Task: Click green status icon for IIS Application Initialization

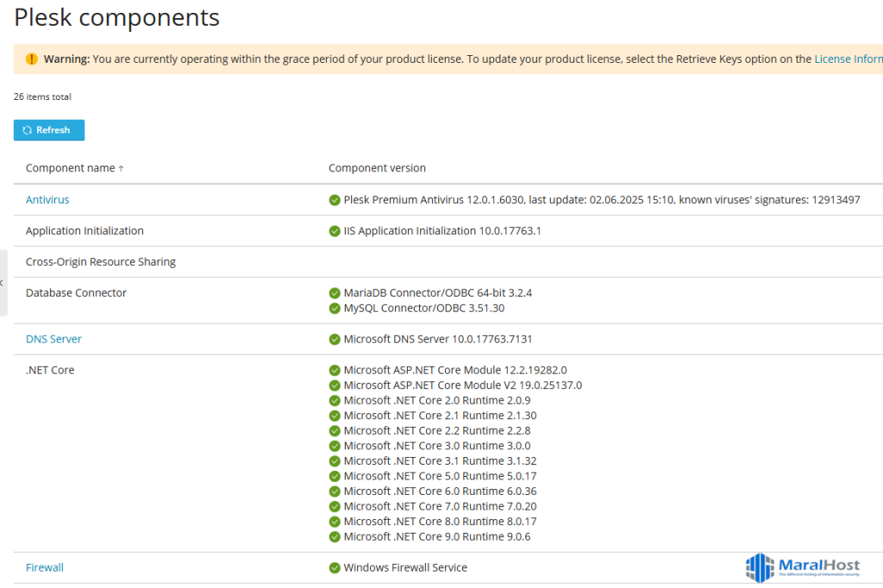Action: point(335,231)
